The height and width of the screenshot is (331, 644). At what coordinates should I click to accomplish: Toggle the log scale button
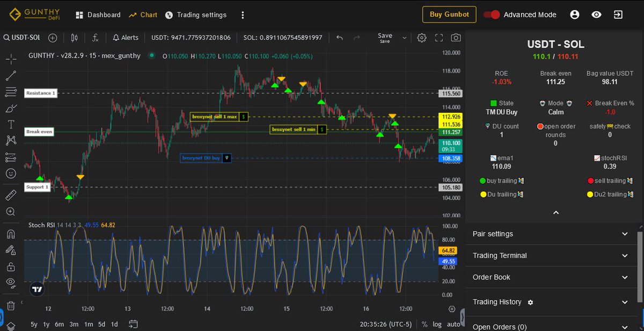tap(437, 325)
